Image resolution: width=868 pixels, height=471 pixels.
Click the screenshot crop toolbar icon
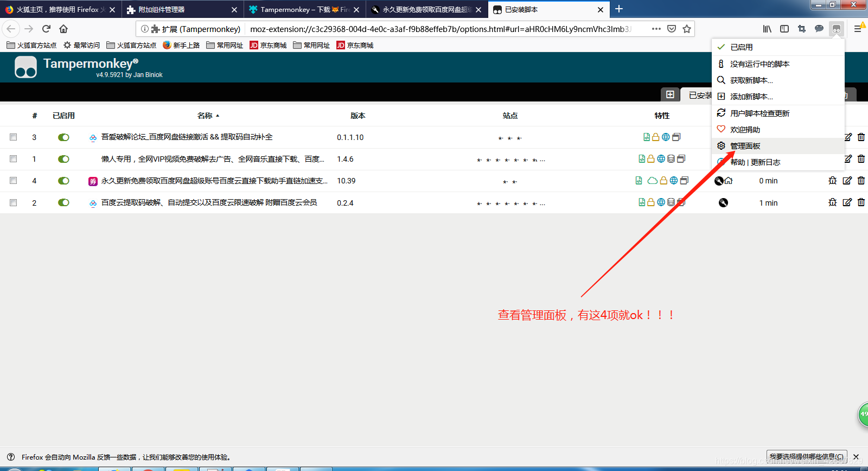[802, 29]
